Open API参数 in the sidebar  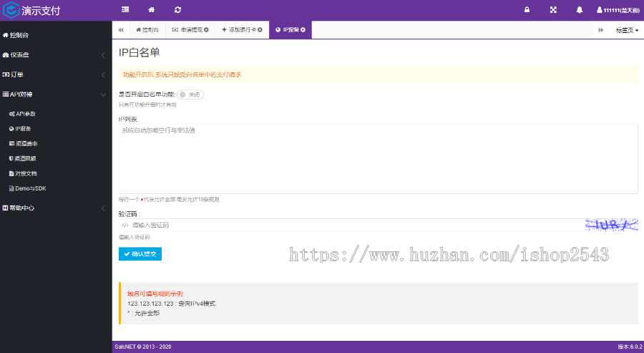coord(25,114)
